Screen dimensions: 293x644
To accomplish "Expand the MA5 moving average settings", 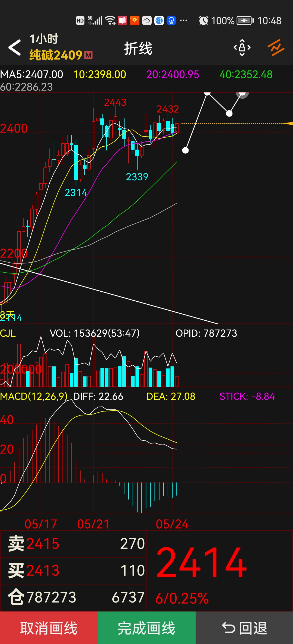I will 32,75.
